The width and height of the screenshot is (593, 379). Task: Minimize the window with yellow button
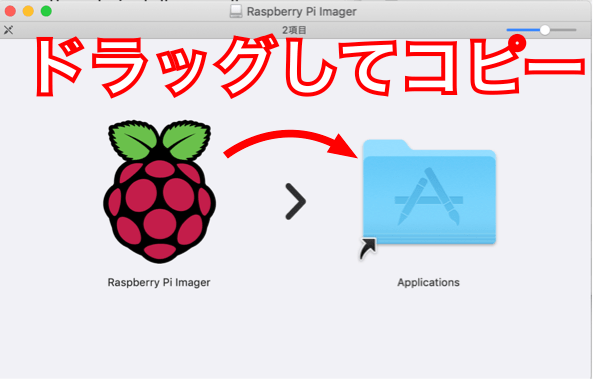coord(28,11)
